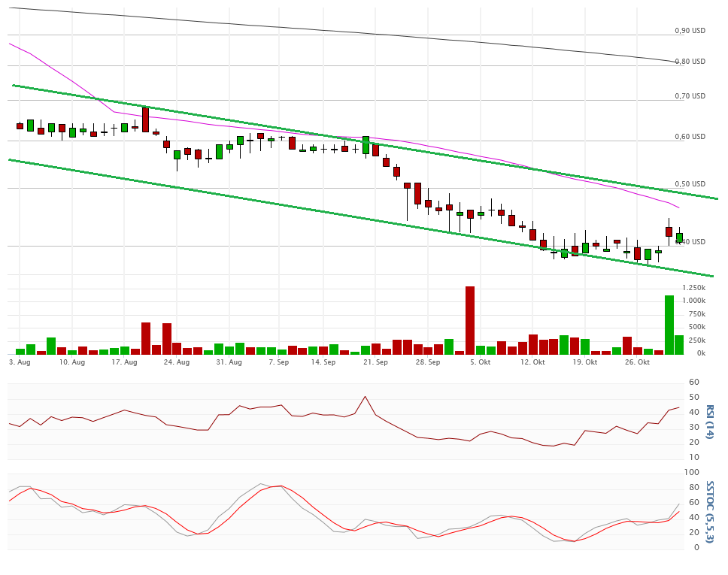
Task: Select the 17. Aug date label
Action: pyautogui.click(x=124, y=362)
